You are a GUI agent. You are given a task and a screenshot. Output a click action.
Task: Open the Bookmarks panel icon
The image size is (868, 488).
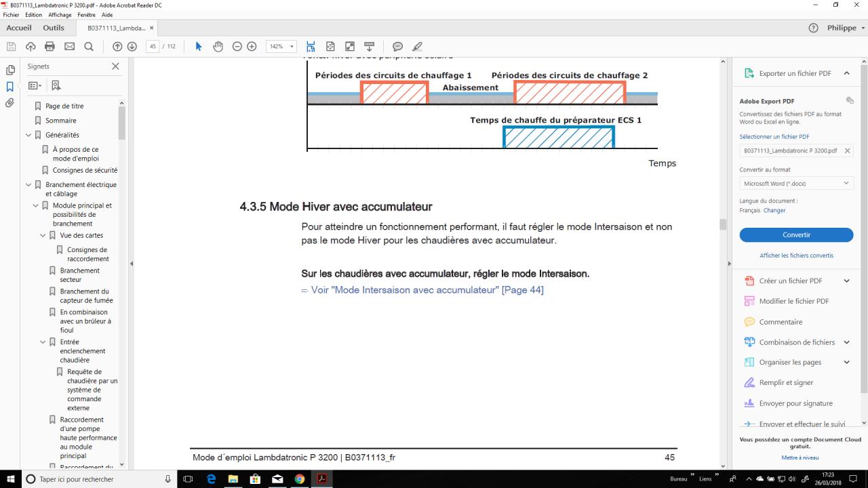pos(10,87)
